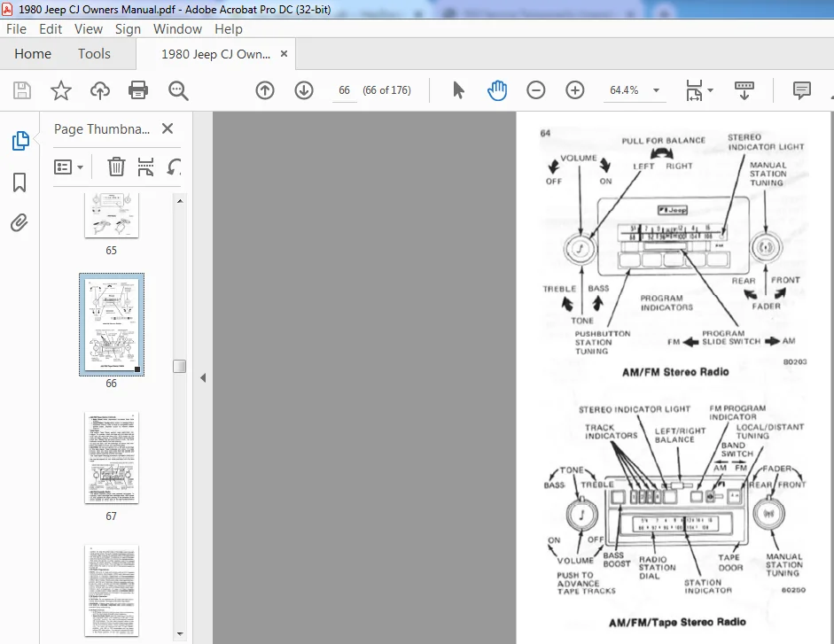Open the zoom level dropdown arrow

[x=657, y=90]
